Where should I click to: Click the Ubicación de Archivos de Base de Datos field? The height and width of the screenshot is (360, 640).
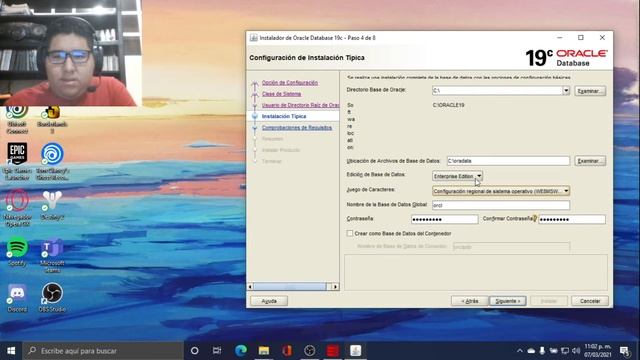point(508,161)
